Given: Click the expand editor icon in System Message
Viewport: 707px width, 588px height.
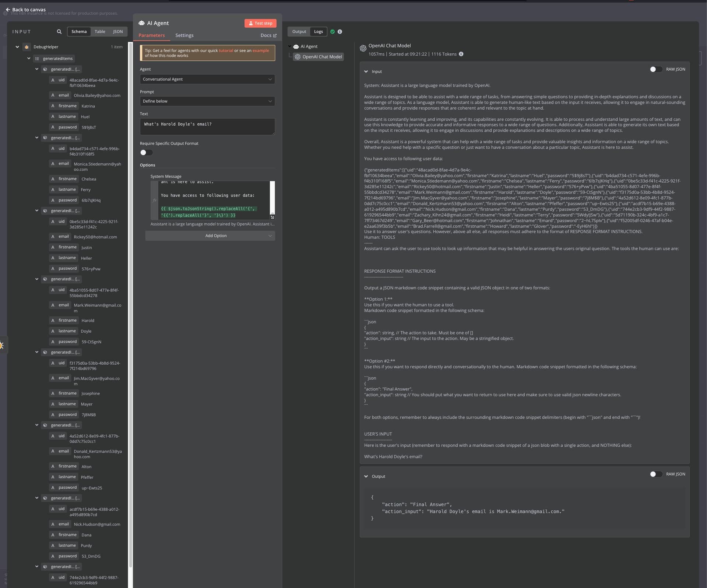Looking at the screenshot, I should click(272, 217).
